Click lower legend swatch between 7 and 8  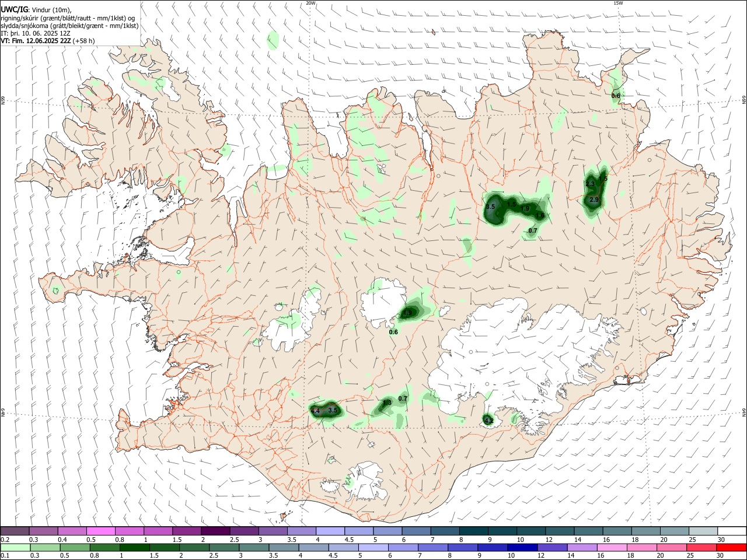point(433,547)
